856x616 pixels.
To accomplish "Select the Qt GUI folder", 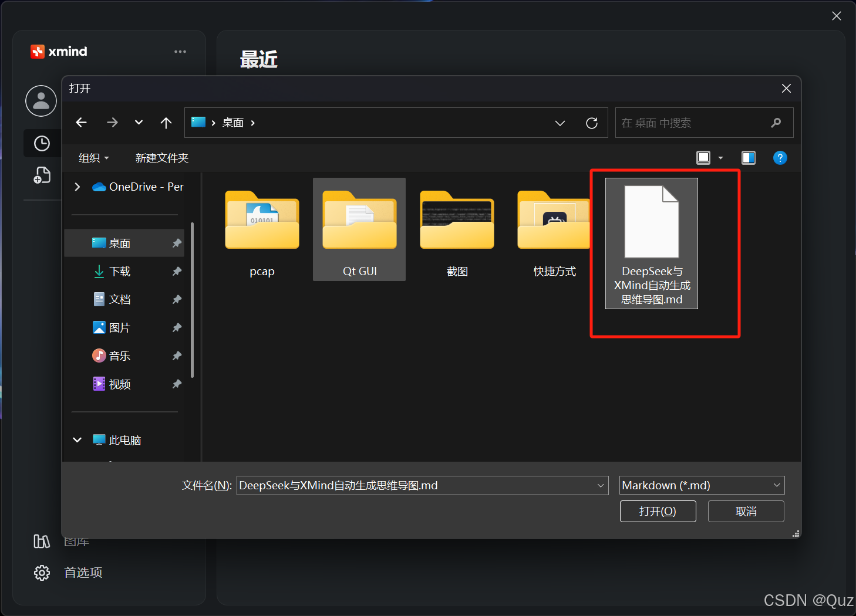I will pos(359,229).
